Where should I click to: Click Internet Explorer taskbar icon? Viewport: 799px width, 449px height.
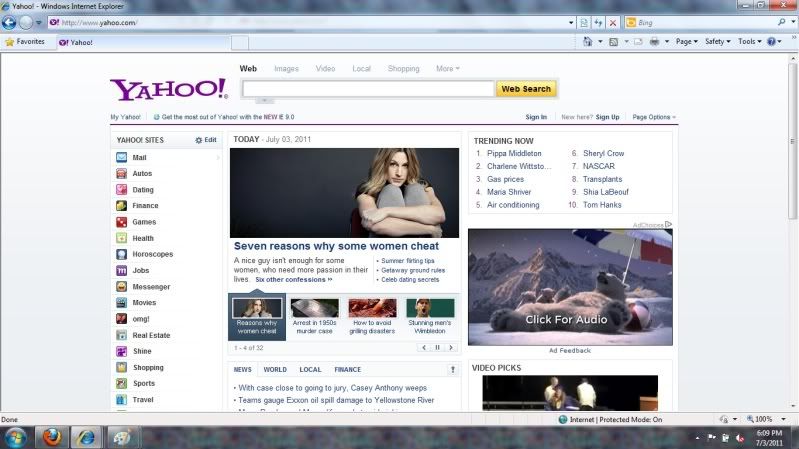click(x=86, y=437)
